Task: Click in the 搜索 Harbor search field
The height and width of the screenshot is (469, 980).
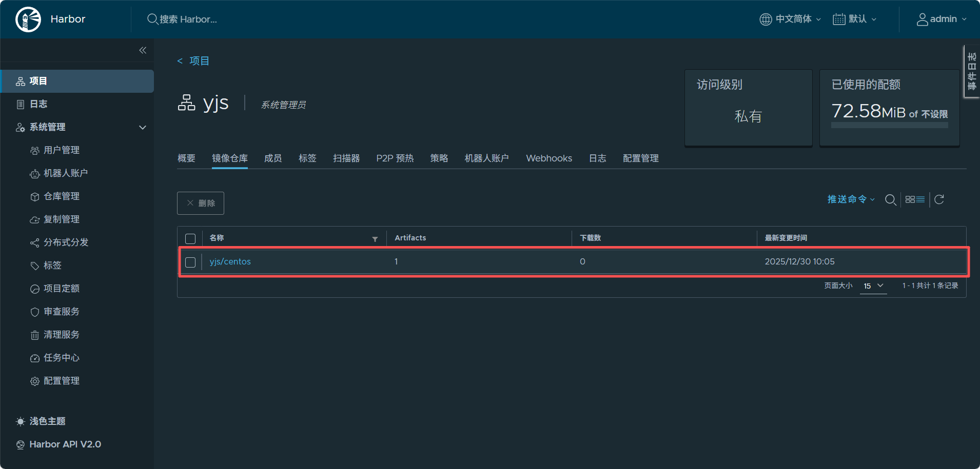Action: (x=188, y=19)
